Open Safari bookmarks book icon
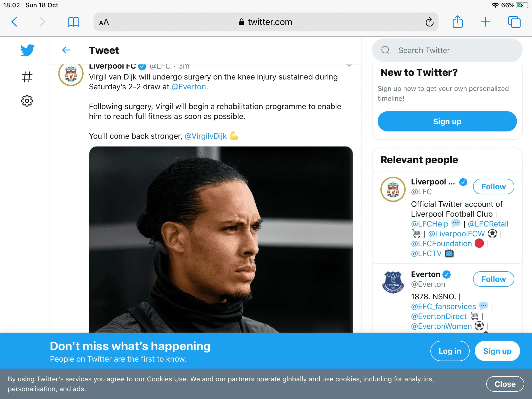532x399 pixels. [73, 22]
